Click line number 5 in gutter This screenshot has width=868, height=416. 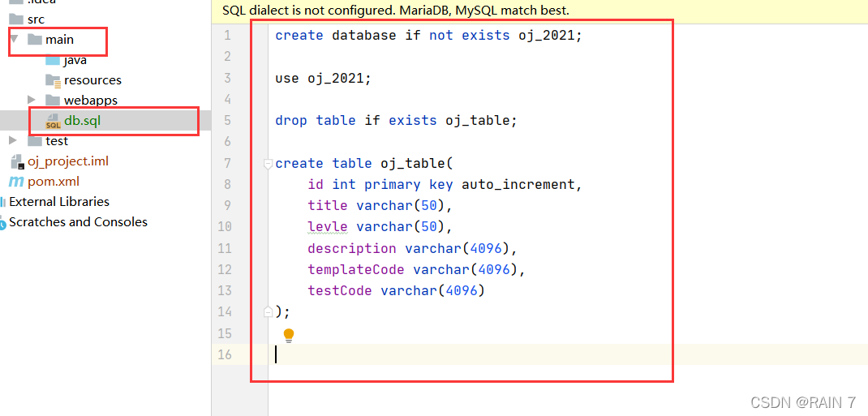(227, 120)
